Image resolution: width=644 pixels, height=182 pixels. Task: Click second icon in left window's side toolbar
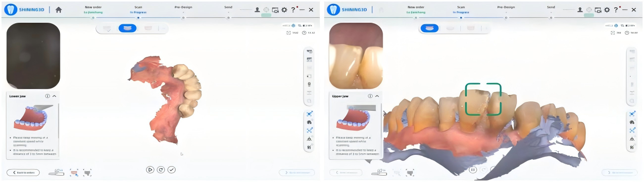click(309, 59)
